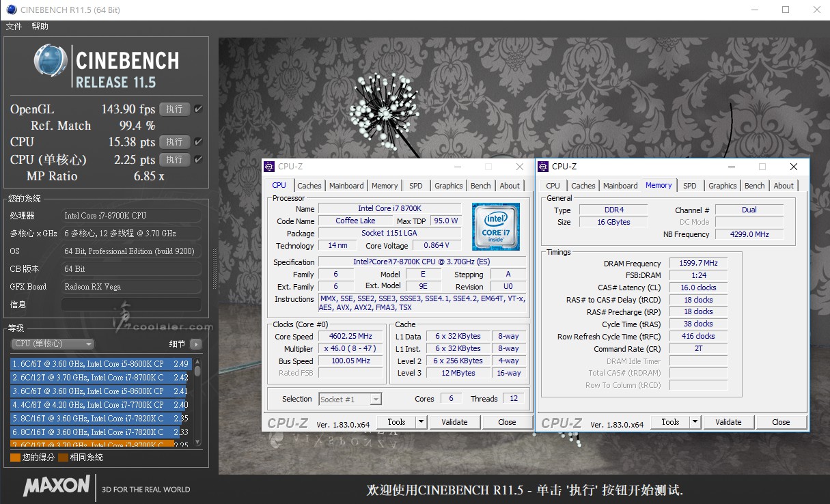
Task: Switch to Caches tab in CPU-Z Processor window
Action: (309, 186)
